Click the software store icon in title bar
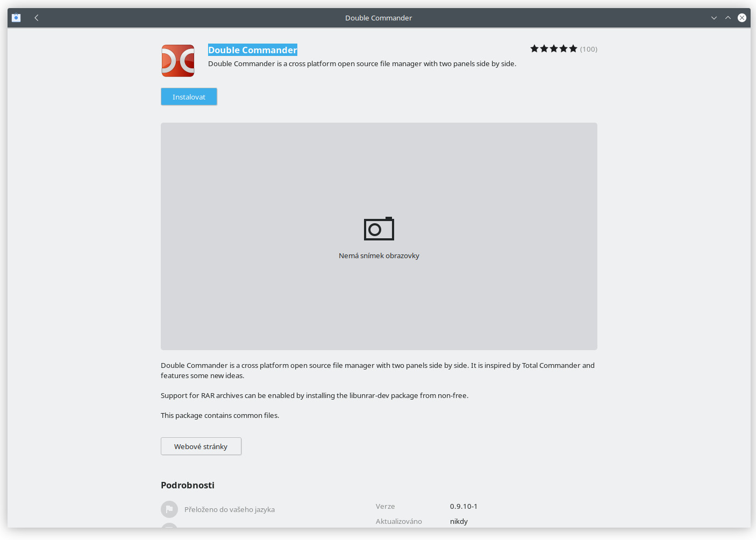 pos(16,18)
